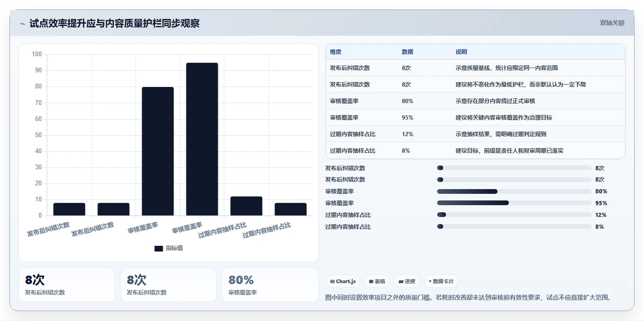Select the row 建议将关键内容审核覆盖作为治理目标
The width and height of the screenshot is (644, 321).
pyautogui.click(x=475, y=118)
